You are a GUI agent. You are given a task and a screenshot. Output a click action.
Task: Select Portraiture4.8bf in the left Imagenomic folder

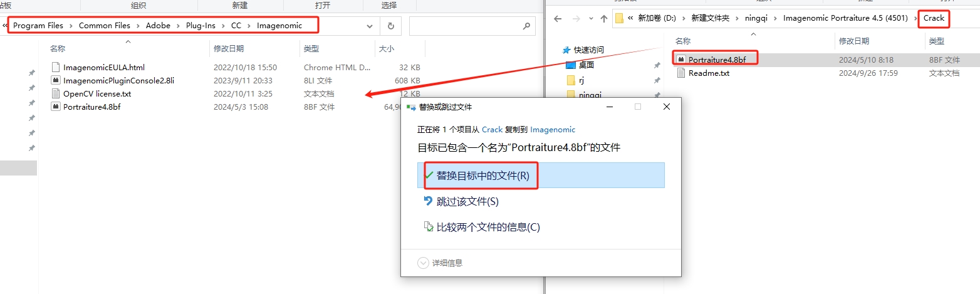pyautogui.click(x=91, y=107)
